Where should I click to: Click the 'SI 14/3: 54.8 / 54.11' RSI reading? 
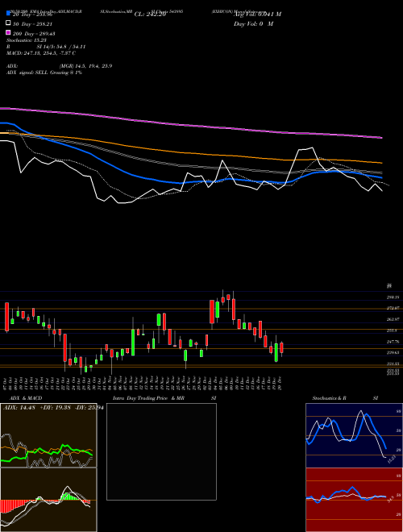point(61,47)
